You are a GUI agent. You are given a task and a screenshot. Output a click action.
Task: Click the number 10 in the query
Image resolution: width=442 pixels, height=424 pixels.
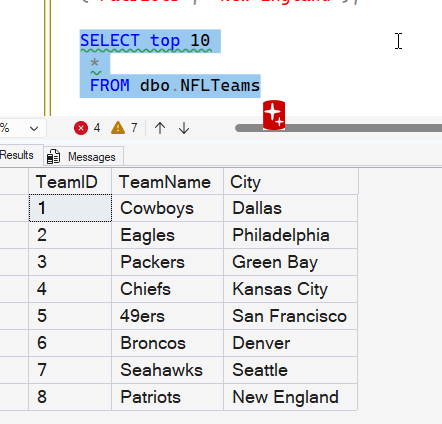(200, 41)
